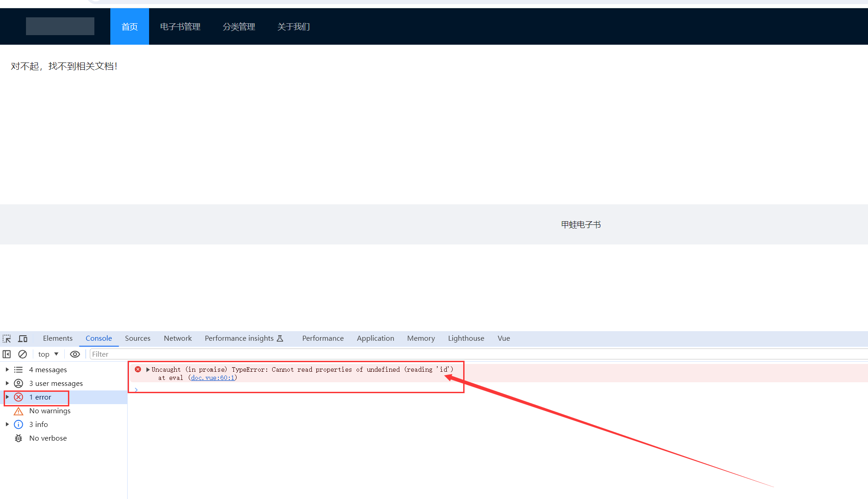Image resolution: width=868 pixels, height=499 pixels.
Task: Open the doc.vue:60:1 source link
Action: click(212, 378)
